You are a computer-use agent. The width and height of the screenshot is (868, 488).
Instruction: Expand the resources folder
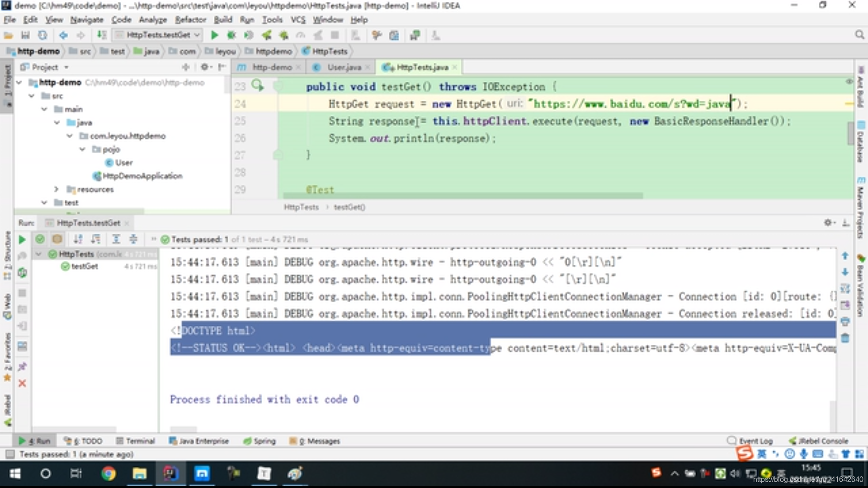[x=57, y=189]
